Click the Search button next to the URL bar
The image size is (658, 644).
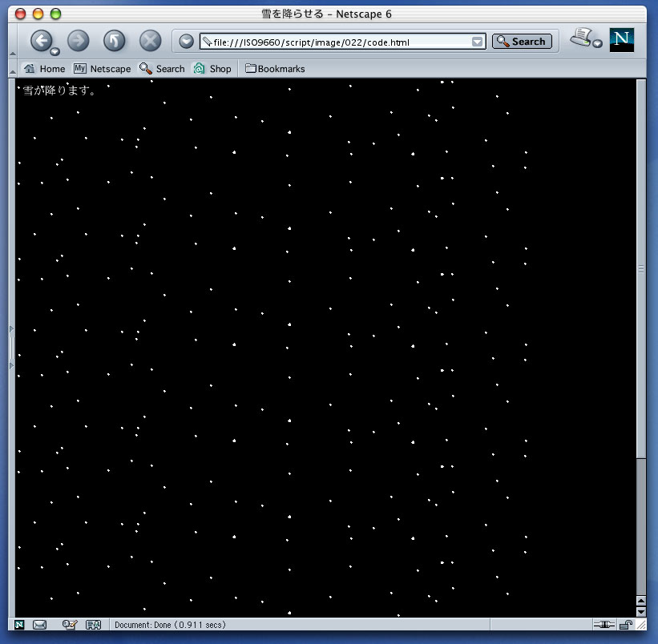pyautogui.click(x=522, y=41)
